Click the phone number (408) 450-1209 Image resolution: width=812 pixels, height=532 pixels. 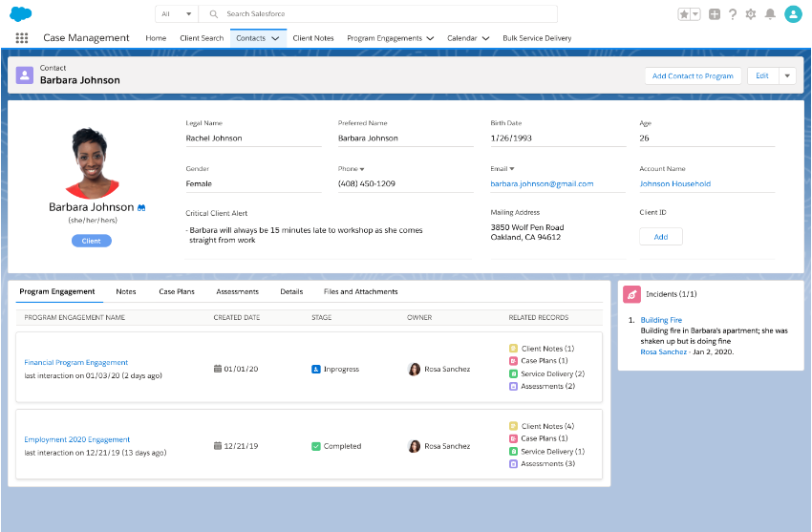click(367, 183)
